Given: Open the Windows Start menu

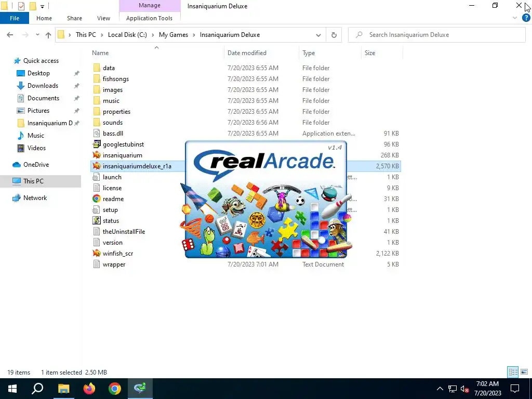Looking at the screenshot, I should (x=12, y=389).
